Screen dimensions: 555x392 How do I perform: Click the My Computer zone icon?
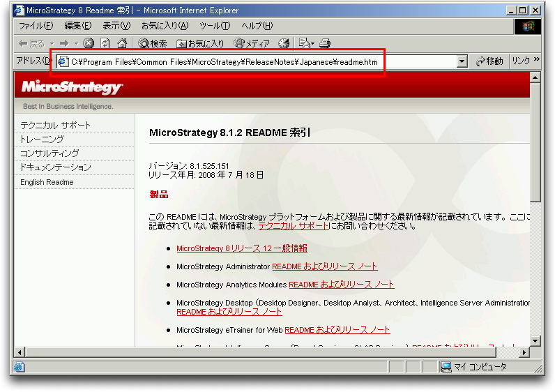(x=446, y=367)
